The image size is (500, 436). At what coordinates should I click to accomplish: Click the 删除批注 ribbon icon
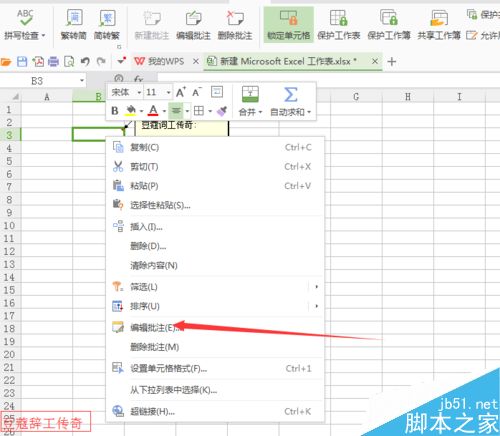pos(235,25)
